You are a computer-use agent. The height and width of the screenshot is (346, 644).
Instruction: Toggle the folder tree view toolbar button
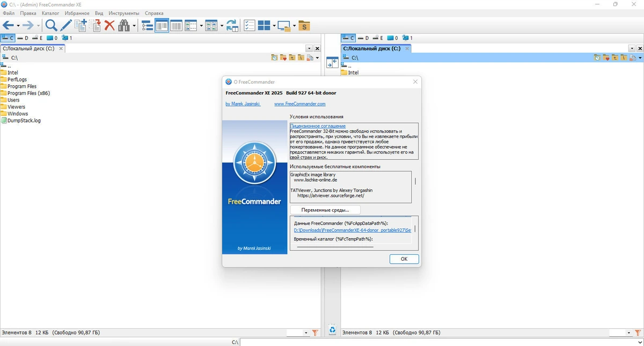(147, 25)
